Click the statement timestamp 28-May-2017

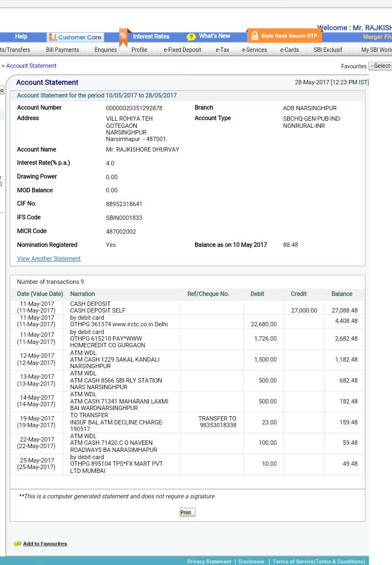(332, 82)
